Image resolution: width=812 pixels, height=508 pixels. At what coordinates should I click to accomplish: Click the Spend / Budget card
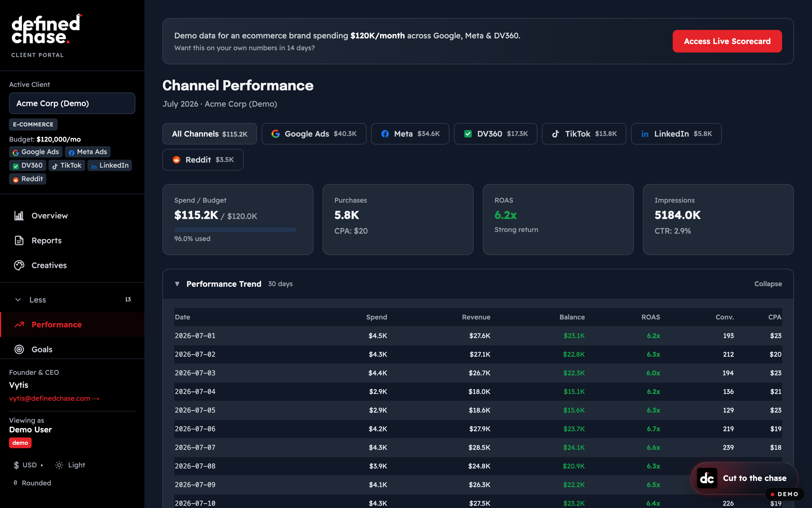pyautogui.click(x=238, y=219)
